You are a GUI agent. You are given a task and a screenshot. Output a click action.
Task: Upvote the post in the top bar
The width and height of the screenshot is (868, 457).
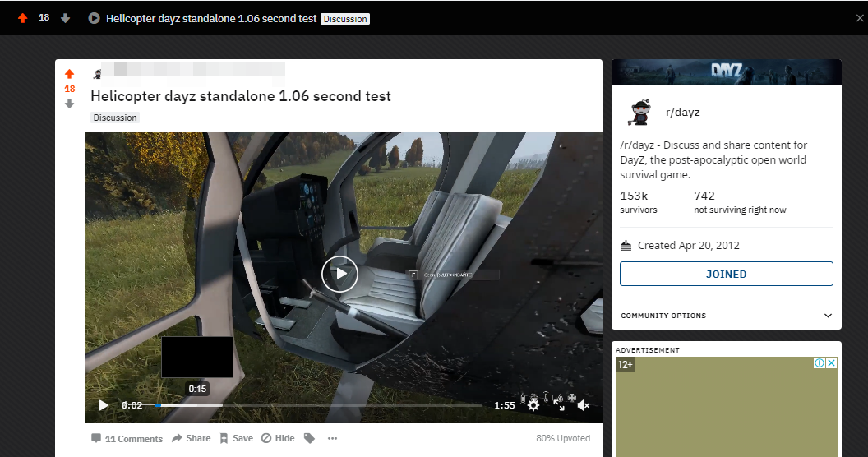coord(22,18)
